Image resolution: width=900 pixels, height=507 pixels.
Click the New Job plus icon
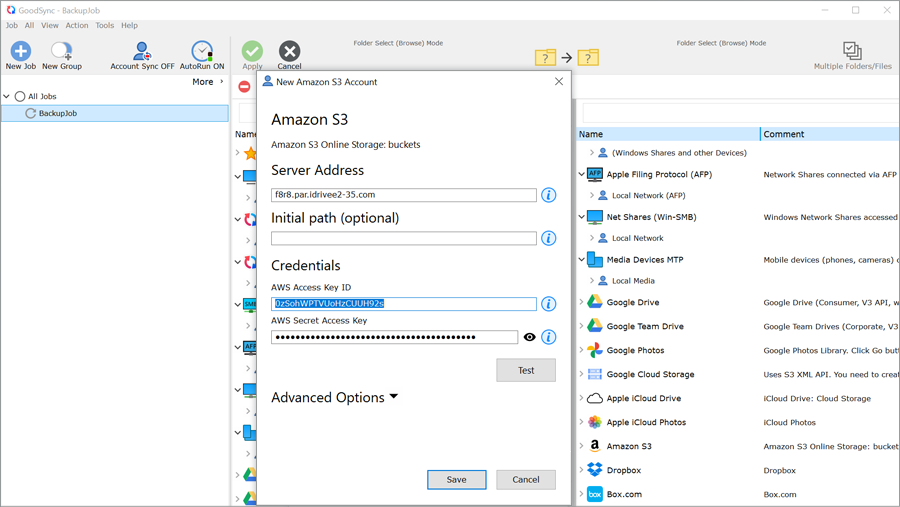[21, 51]
